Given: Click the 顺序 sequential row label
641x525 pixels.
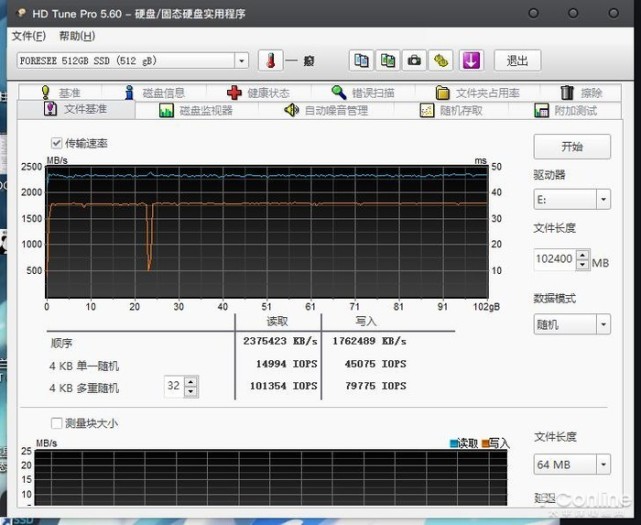Looking at the screenshot, I should click(61, 343).
